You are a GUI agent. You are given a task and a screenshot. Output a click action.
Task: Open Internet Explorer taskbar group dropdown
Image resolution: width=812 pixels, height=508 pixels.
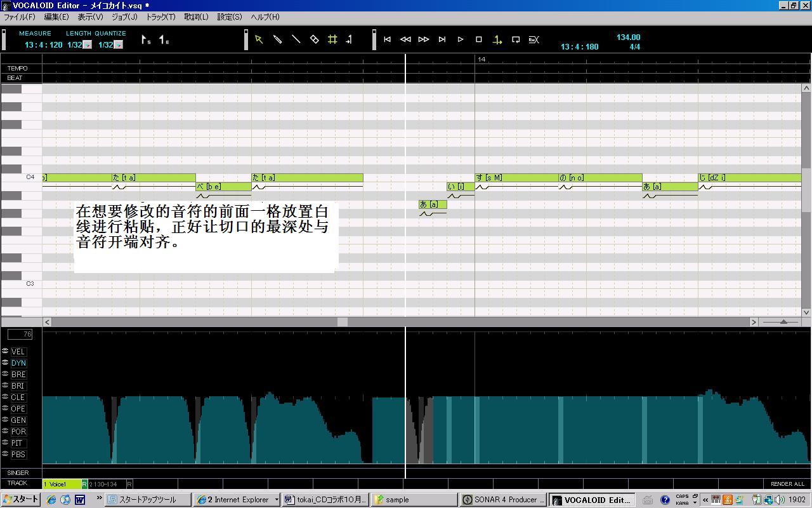277,500
